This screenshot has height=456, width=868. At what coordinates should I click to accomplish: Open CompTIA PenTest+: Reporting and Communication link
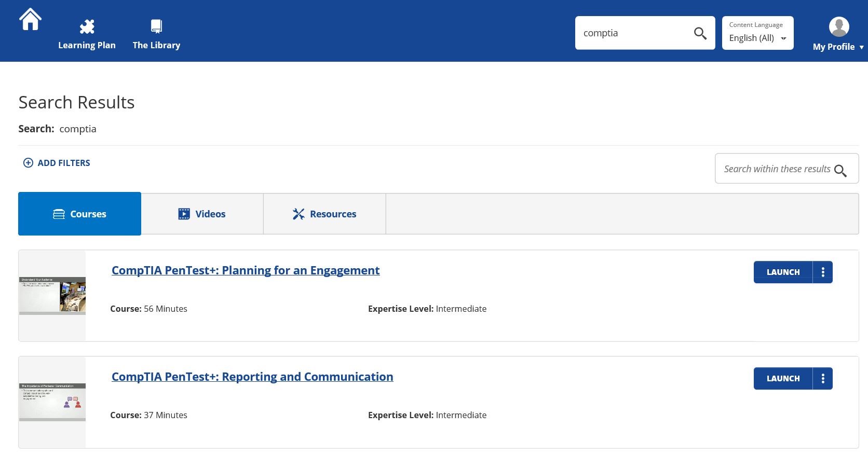[252, 377]
